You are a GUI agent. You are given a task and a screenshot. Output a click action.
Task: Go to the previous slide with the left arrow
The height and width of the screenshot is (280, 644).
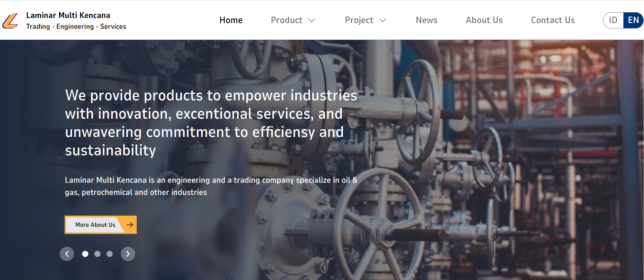click(67, 254)
